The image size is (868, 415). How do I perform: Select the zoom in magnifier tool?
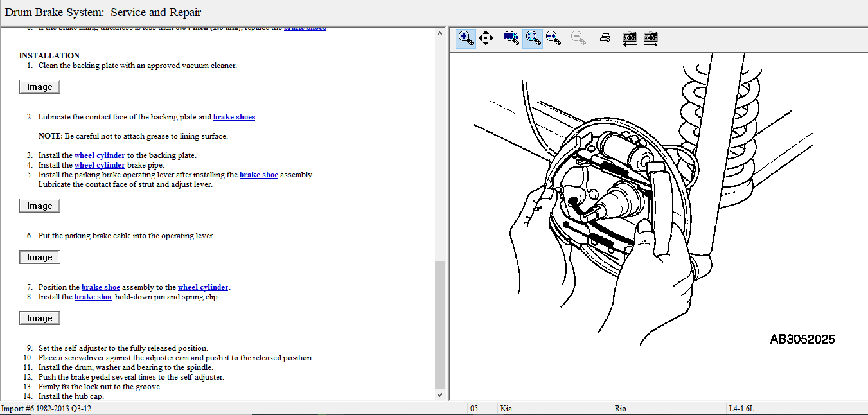click(x=466, y=38)
